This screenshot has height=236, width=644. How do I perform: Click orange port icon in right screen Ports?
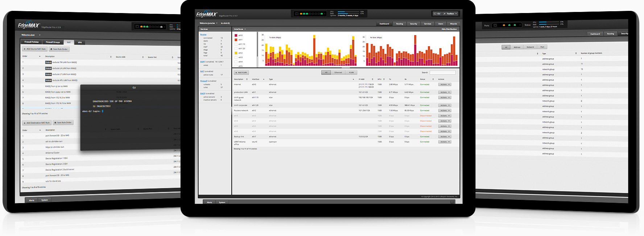[x=504, y=25]
